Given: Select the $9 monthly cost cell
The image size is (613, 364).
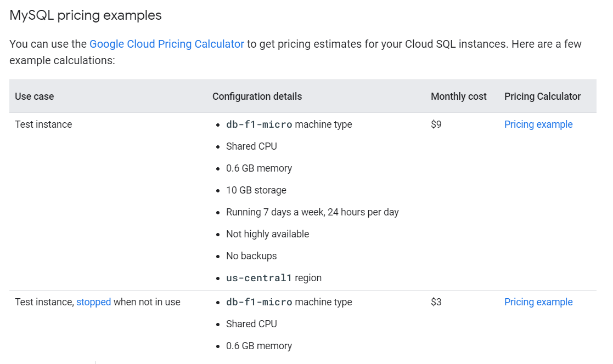Looking at the screenshot, I should 436,124.
